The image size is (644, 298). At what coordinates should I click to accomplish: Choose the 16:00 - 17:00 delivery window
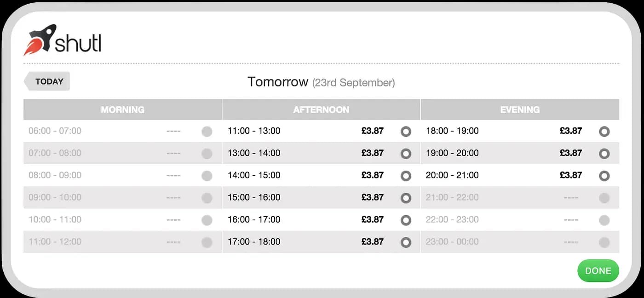[x=406, y=220]
